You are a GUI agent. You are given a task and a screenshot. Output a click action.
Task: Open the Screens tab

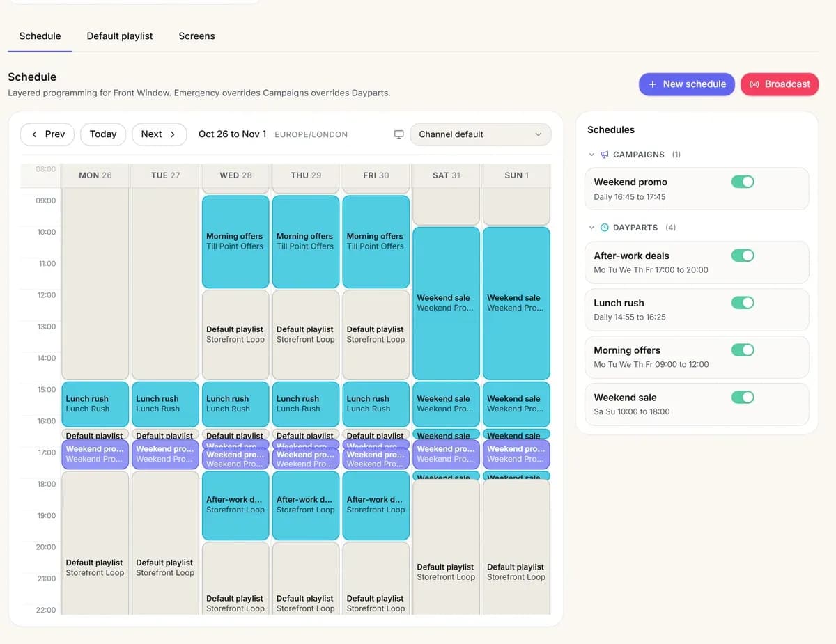click(196, 36)
